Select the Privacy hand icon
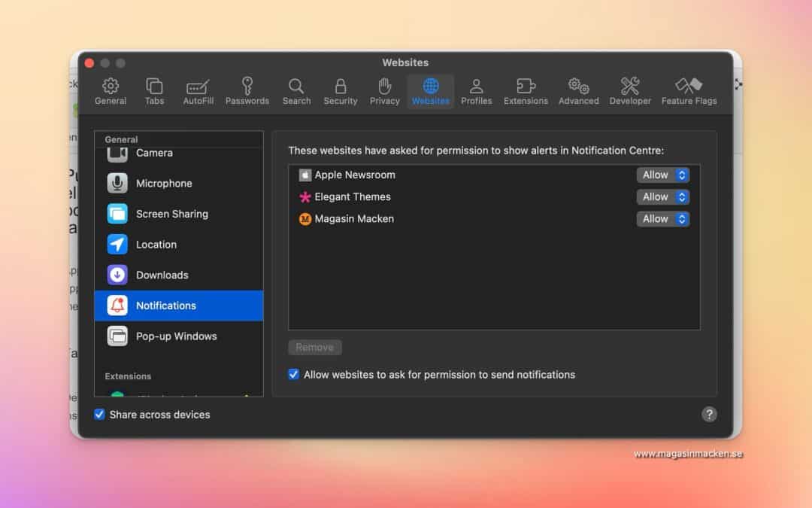The width and height of the screenshot is (812, 508). 384,87
